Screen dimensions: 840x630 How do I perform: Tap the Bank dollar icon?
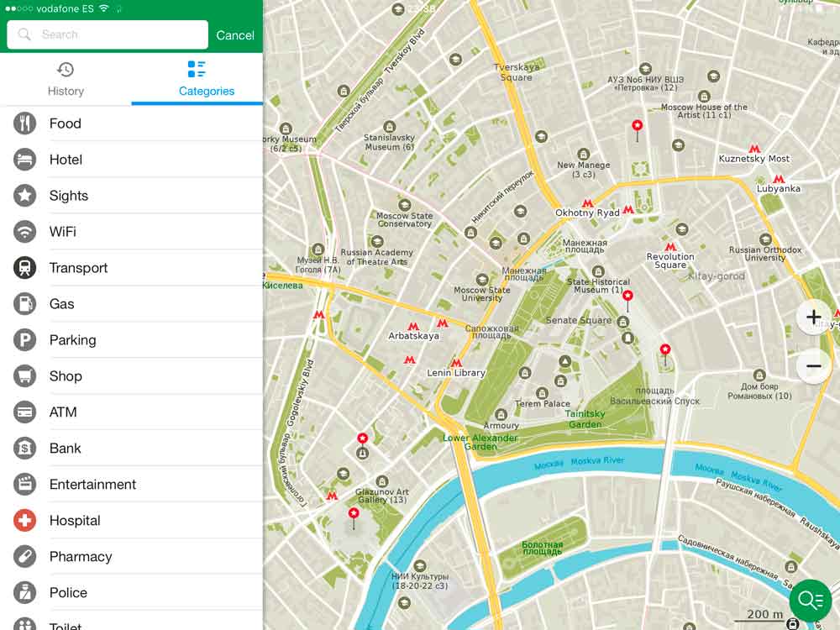(24, 448)
